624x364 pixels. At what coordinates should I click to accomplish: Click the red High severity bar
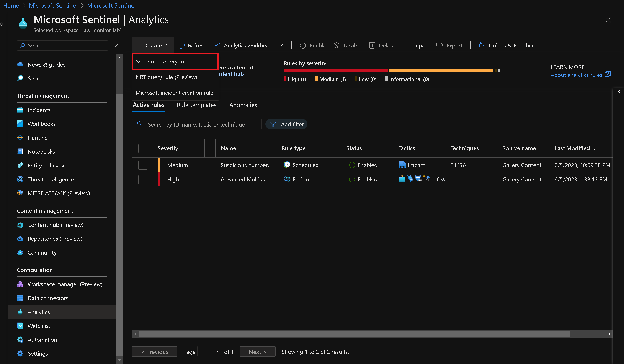click(x=335, y=70)
